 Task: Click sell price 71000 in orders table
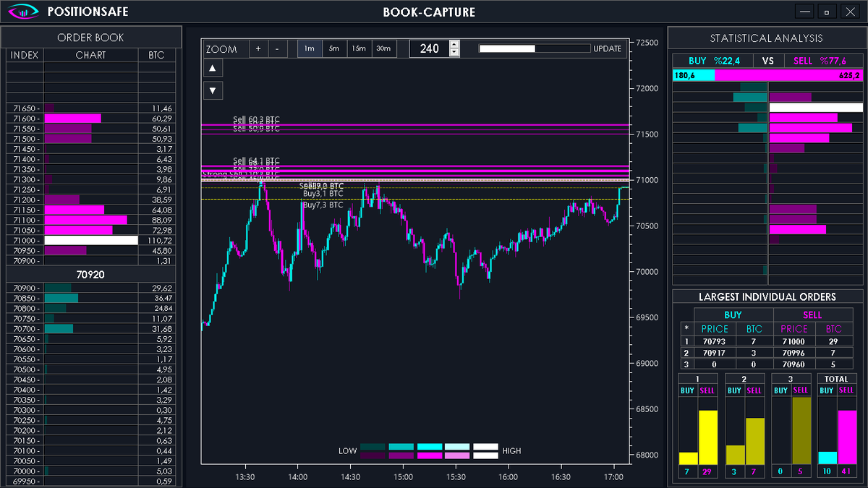[x=793, y=341]
